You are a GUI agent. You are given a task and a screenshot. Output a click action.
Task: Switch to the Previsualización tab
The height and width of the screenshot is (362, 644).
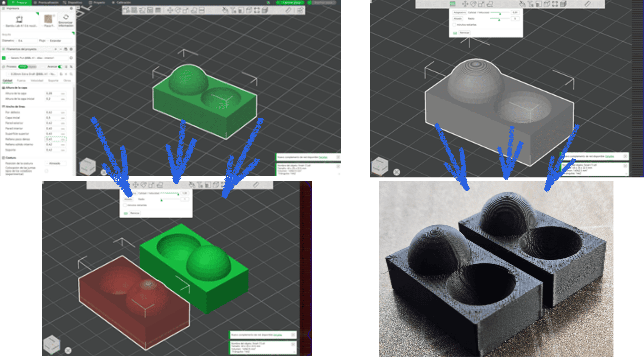[x=47, y=2]
